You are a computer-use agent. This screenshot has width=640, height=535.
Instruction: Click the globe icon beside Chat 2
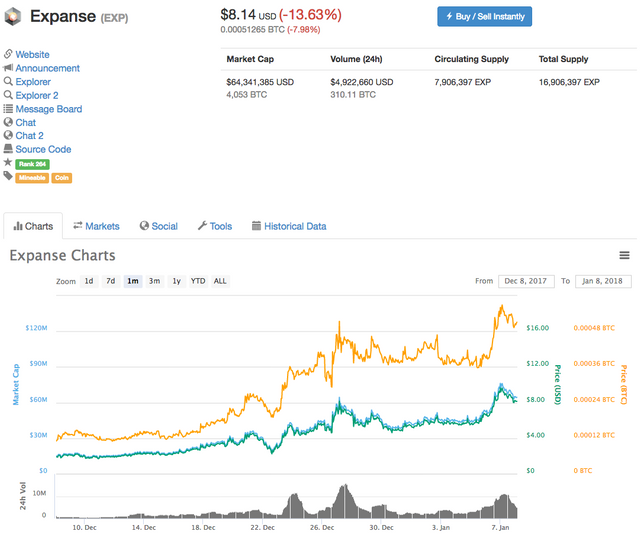[x=8, y=135]
